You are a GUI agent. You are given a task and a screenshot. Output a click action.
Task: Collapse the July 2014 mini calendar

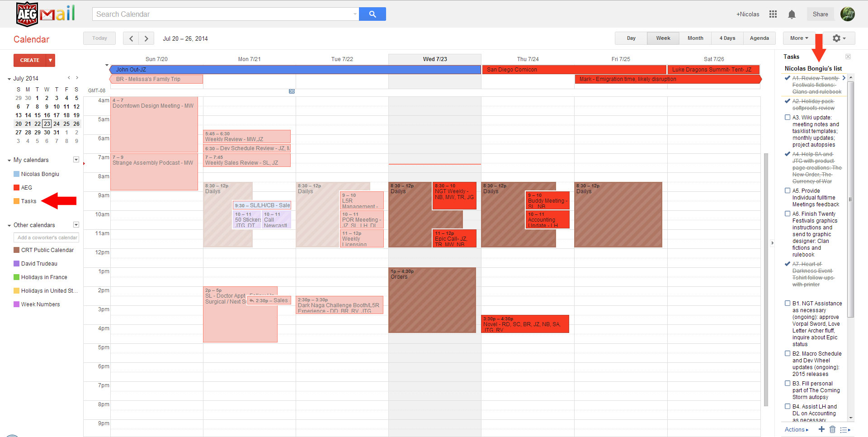click(9, 79)
